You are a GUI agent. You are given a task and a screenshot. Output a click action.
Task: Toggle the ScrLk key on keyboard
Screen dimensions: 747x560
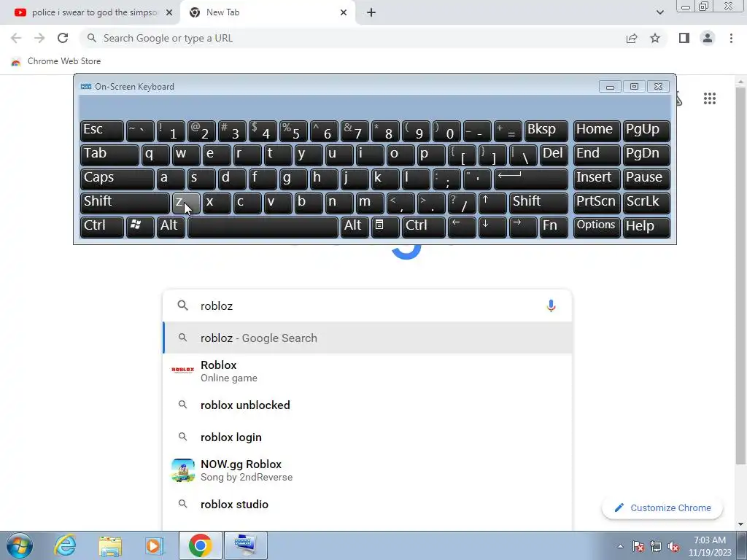click(646, 203)
